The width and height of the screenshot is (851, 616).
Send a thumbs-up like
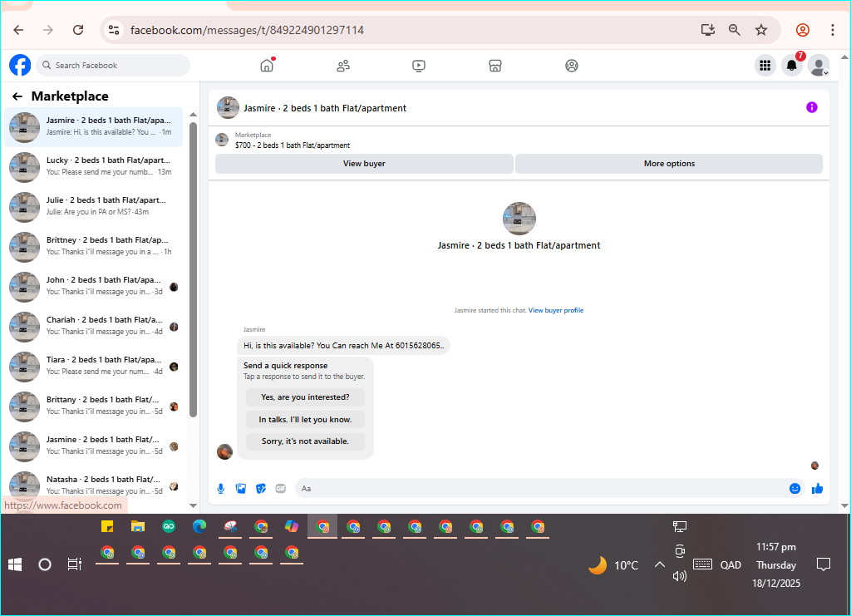pos(817,489)
